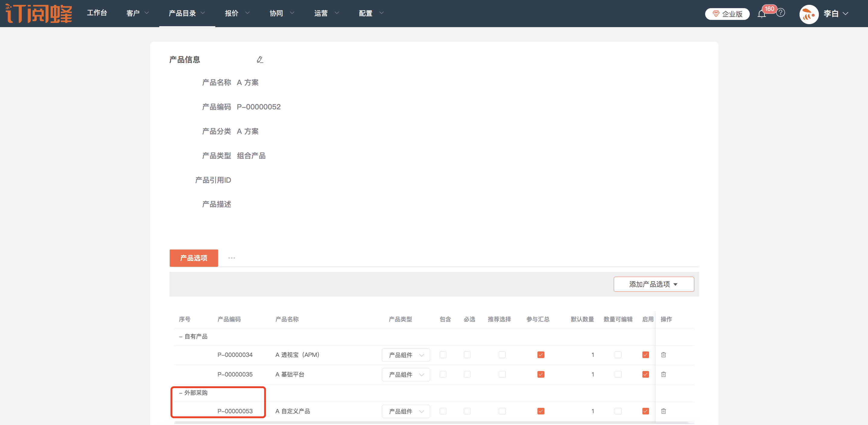Delete the A 透视宝 (APM) row
The width and height of the screenshot is (868, 425).
point(663,354)
